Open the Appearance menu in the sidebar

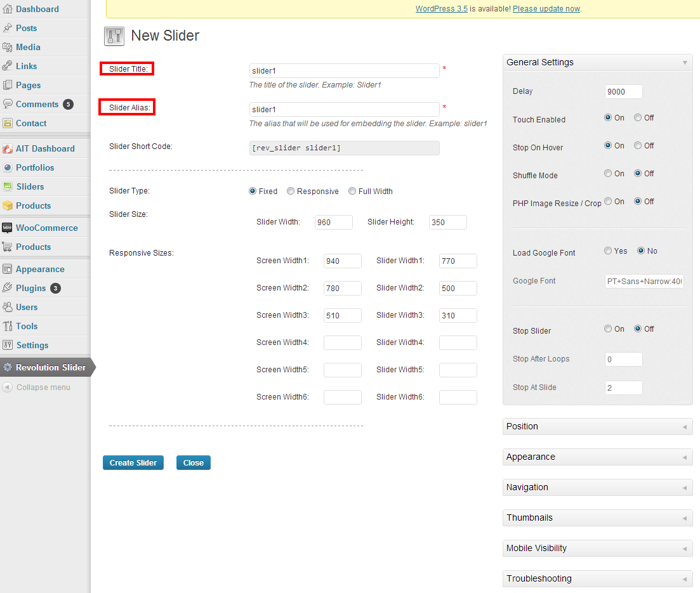click(40, 269)
